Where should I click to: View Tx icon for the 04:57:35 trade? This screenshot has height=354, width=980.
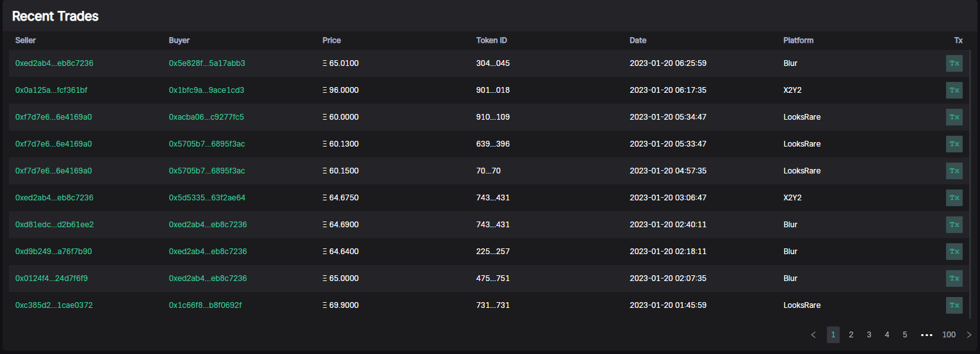[x=954, y=171]
